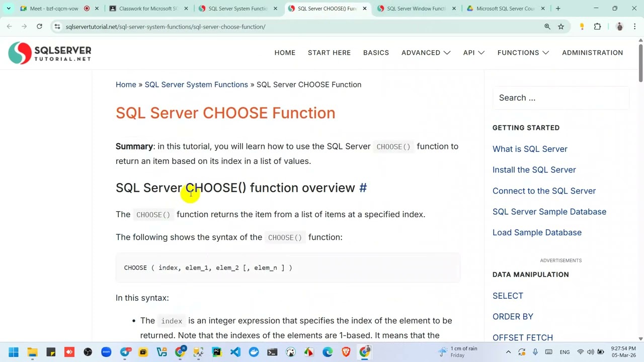
Task: Click the # anchor beside overview heading
Action: coord(363,188)
